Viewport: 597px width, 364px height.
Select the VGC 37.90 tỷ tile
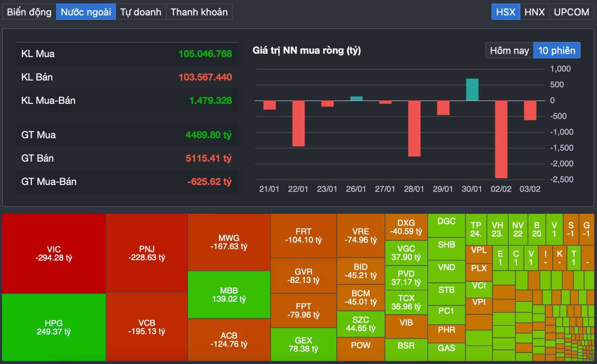406,253
